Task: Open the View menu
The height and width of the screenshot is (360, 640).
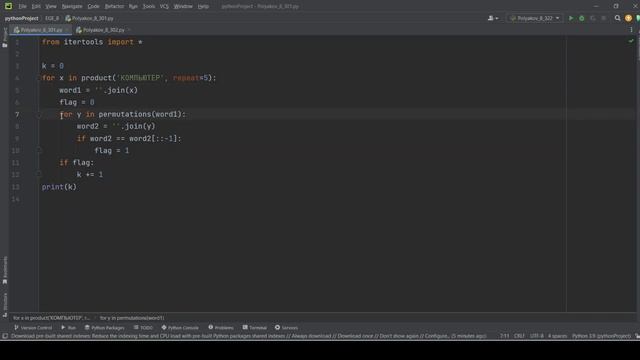Action: (51, 6)
